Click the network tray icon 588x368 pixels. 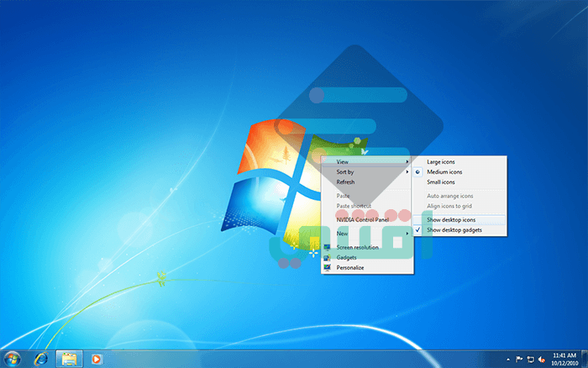(x=530, y=360)
